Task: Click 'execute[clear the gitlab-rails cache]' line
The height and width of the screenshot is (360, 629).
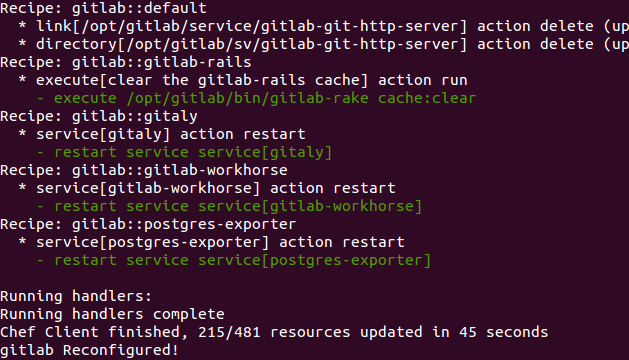Action: click(243, 80)
